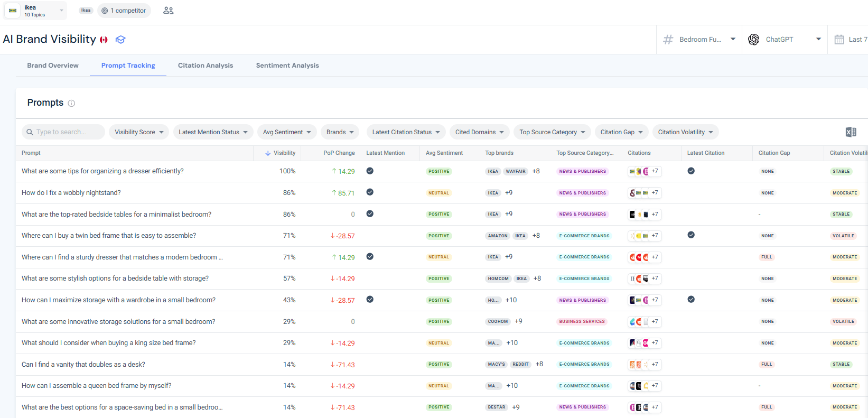The width and height of the screenshot is (868, 418).
Task: Open citation icons in wobbly nightstand row
Action: (645, 193)
